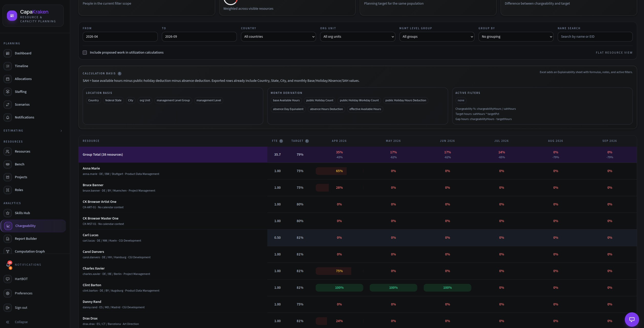This screenshot has width=644, height=328.
Task: Open Dashboard via its sidebar icon
Action: tap(8, 53)
